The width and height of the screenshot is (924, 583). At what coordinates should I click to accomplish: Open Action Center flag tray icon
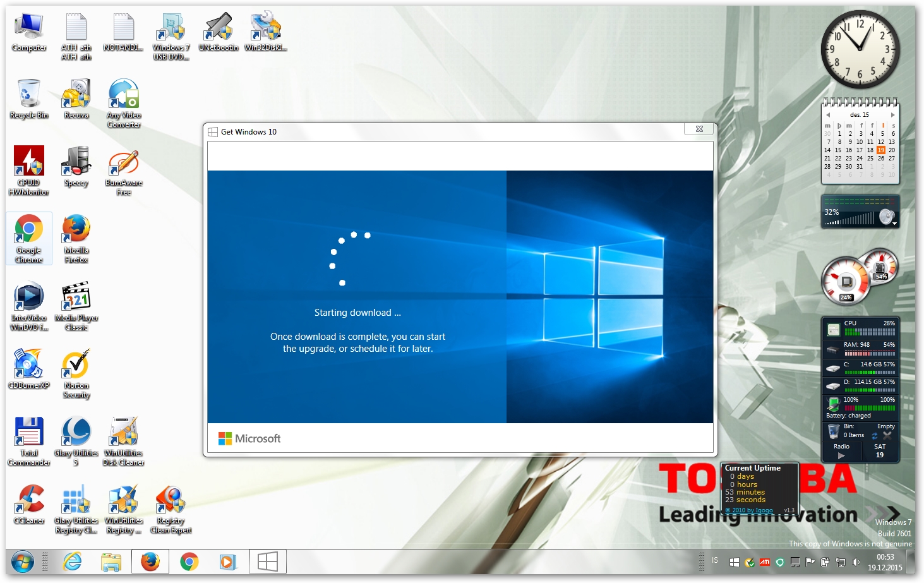[810, 562]
